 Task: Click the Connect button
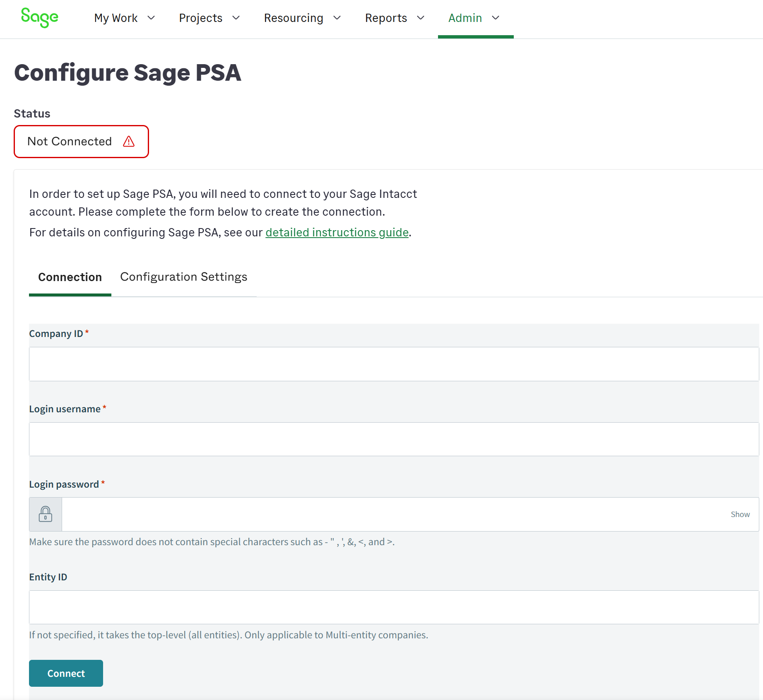pos(66,673)
